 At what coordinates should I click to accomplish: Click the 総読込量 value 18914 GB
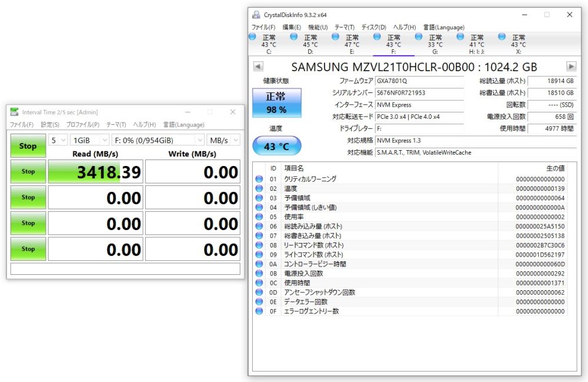pos(552,81)
